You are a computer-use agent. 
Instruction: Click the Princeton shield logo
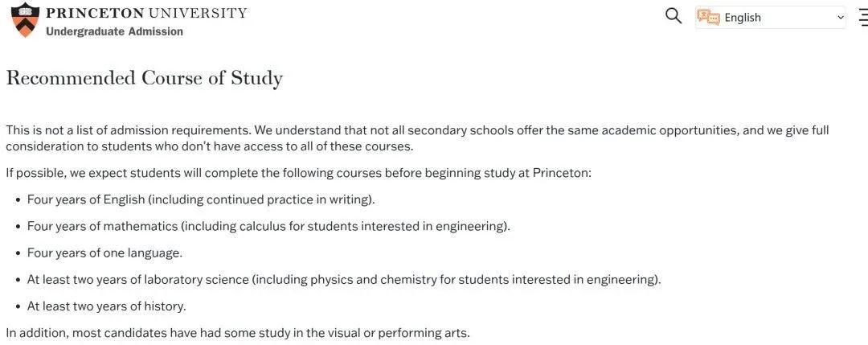26,19
